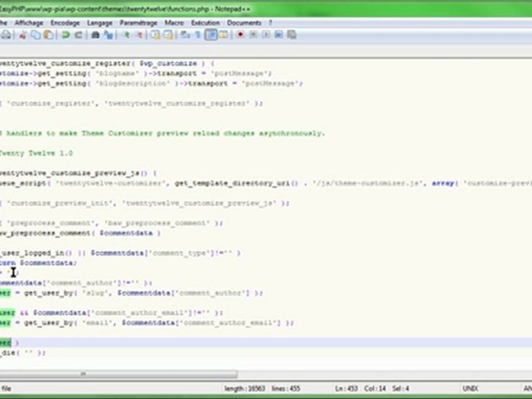532x399 pixels.
Task: Toggle synchronized horizontal scrolling icon
Action: click(168, 34)
